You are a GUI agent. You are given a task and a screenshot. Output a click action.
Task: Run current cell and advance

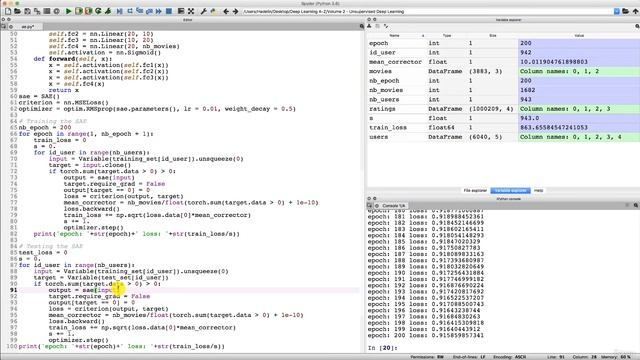pos(88,11)
